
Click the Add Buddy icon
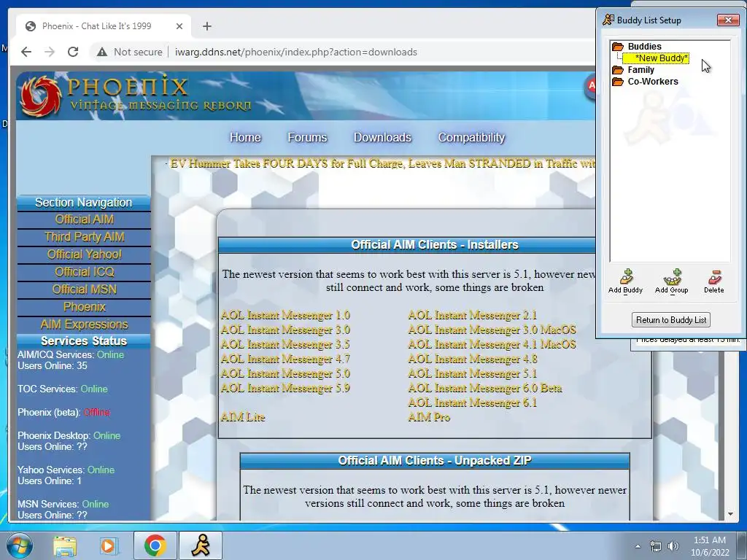pos(626,277)
